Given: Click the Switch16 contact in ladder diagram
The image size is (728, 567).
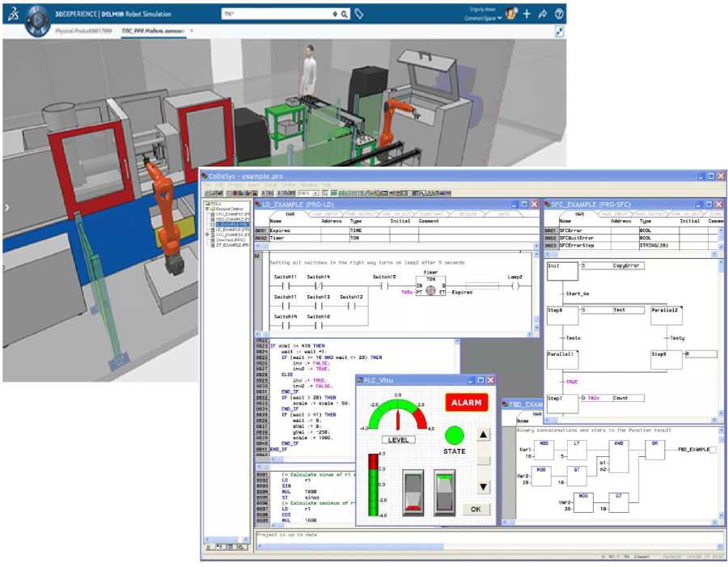Looking at the screenshot, I should pos(318,325).
